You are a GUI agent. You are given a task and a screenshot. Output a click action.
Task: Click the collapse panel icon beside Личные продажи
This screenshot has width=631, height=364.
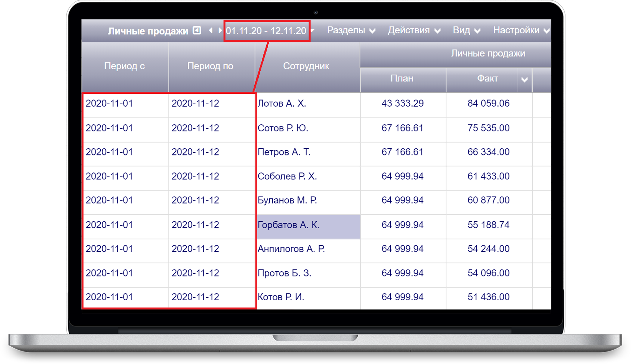[x=197, y=30]
